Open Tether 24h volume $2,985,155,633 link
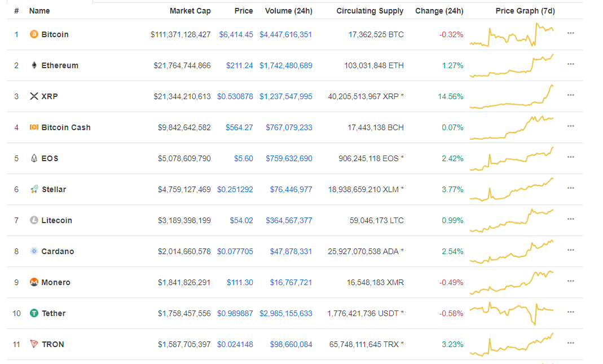 pyautogui.click(x=285, y=313)
